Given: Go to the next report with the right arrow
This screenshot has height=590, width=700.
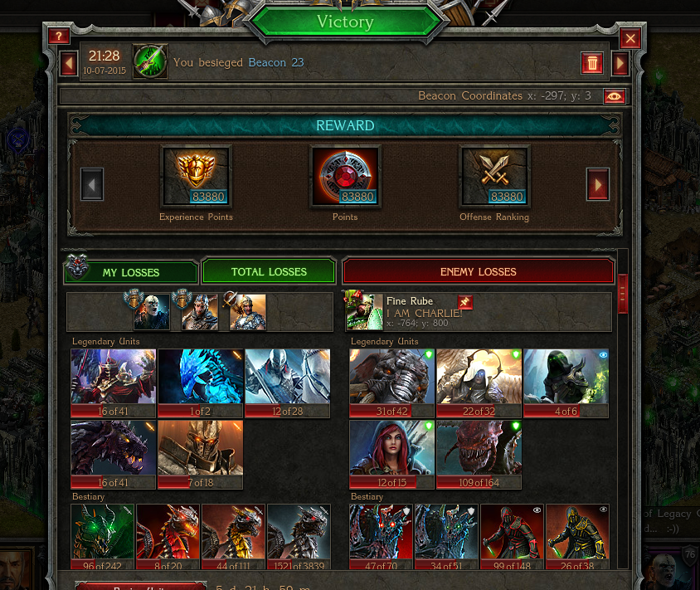Looking at the screenshot, I should click(x=620, y=63).
